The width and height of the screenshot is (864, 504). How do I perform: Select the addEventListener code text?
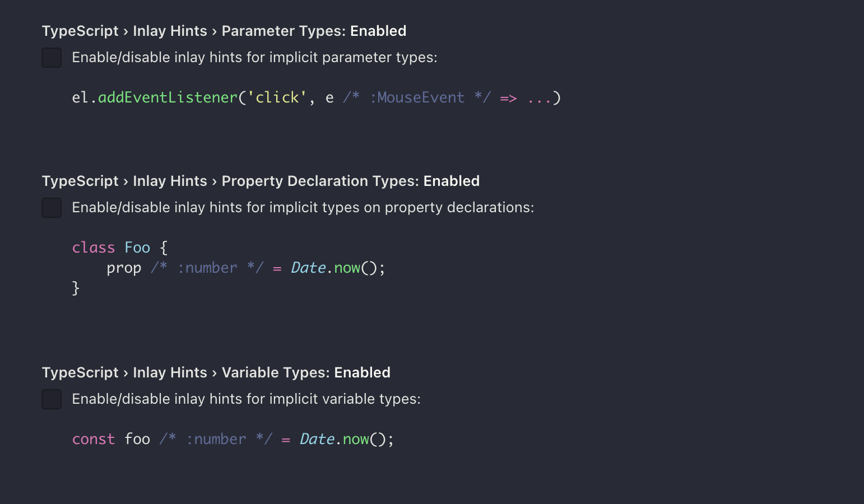pyautogui.click(x=167, y=97)
